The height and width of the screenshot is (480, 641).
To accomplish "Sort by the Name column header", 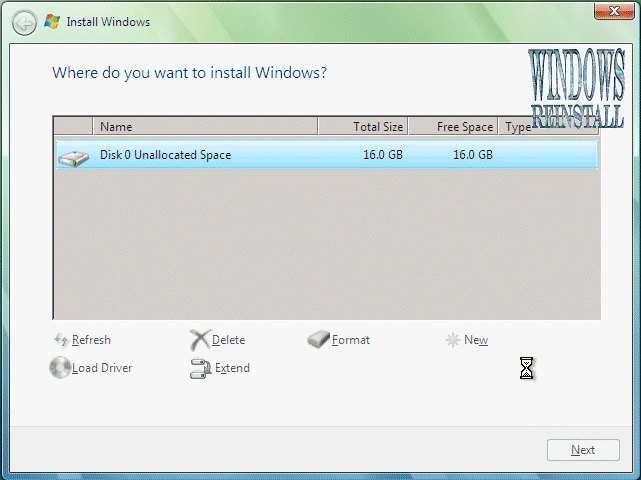I will 205,127.
